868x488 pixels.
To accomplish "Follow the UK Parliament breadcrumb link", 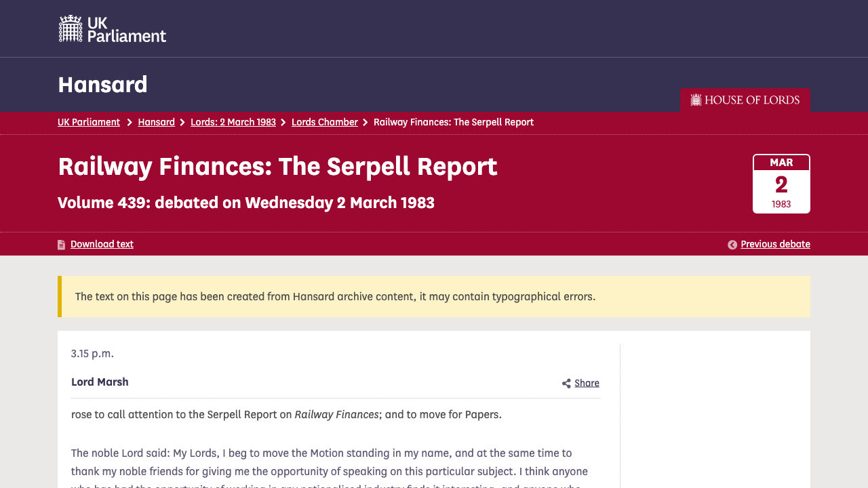I will point(89,122).
